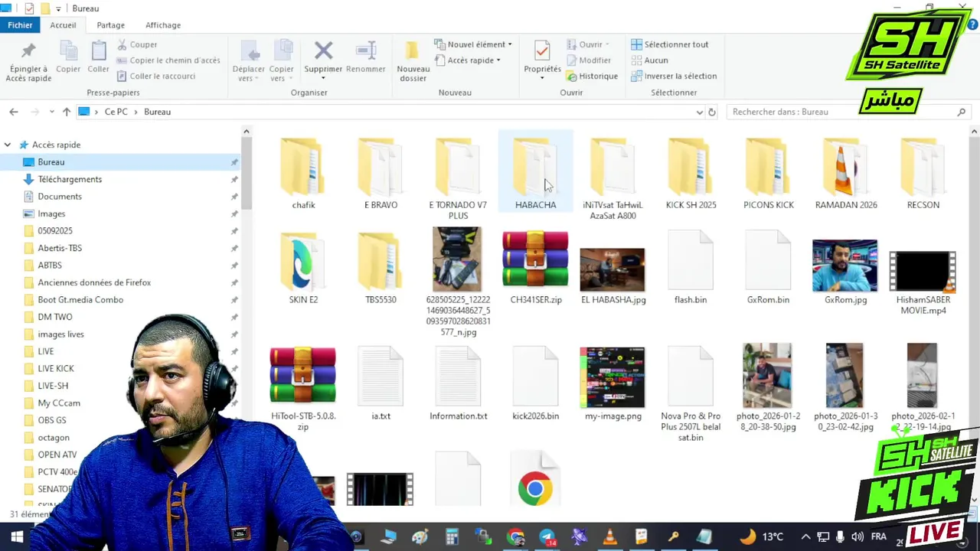The image size is (980, 551).
Task: Select the ia.txt file
Action: (x=381, y=384)
